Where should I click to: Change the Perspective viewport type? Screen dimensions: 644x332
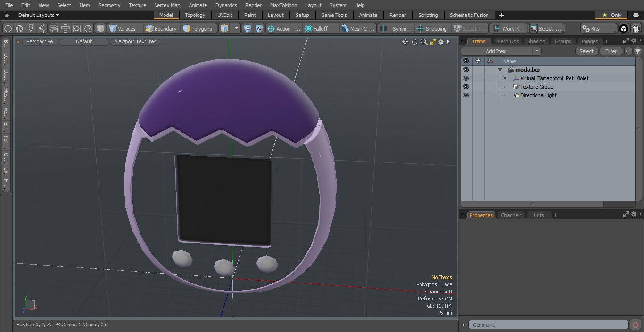click(40, 41)
